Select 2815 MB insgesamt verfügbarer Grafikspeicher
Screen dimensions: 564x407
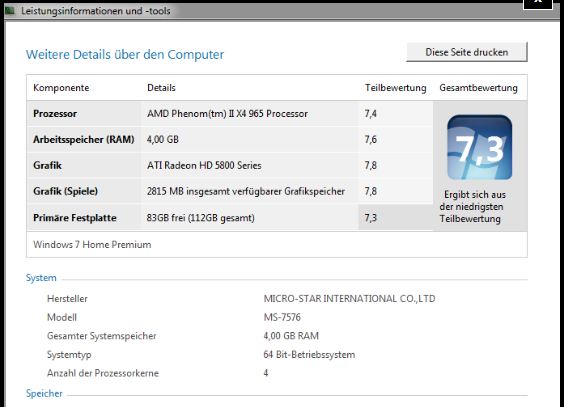(246, 191)
